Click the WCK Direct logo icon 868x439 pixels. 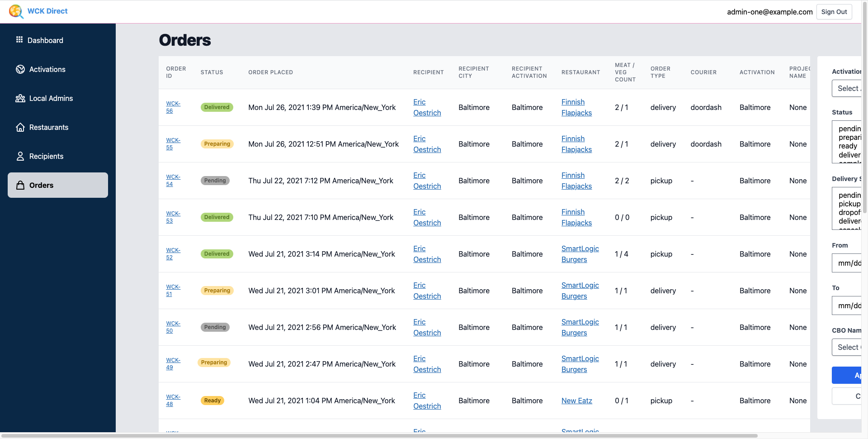[16, 11]
